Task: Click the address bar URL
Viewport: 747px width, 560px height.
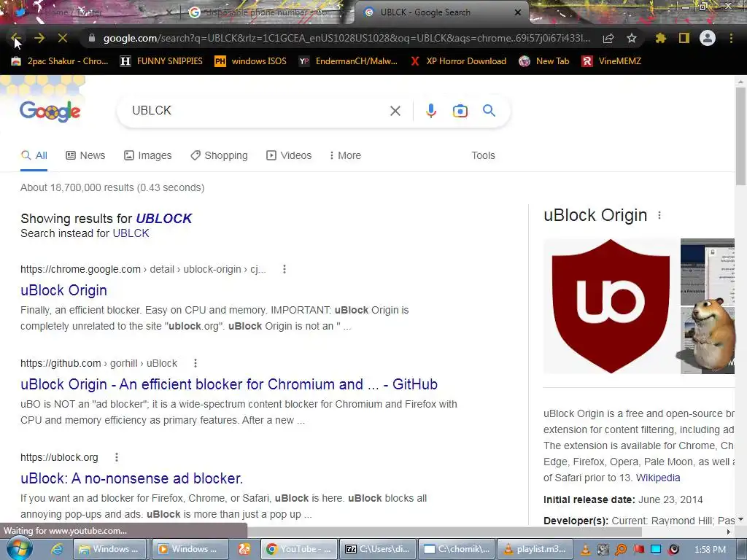Action: click(347, 38)
